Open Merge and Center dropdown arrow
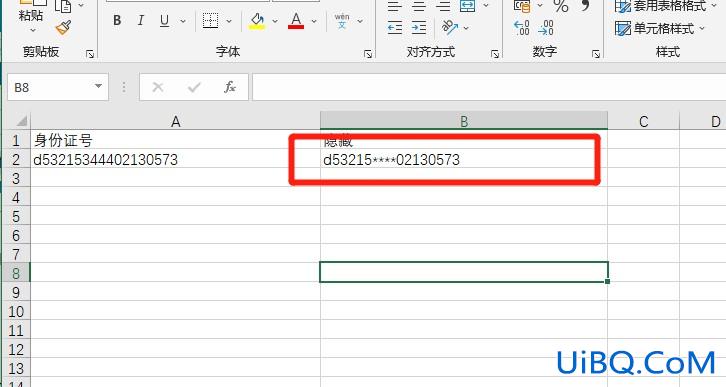 pyautogui.click(x=486, y=6)
